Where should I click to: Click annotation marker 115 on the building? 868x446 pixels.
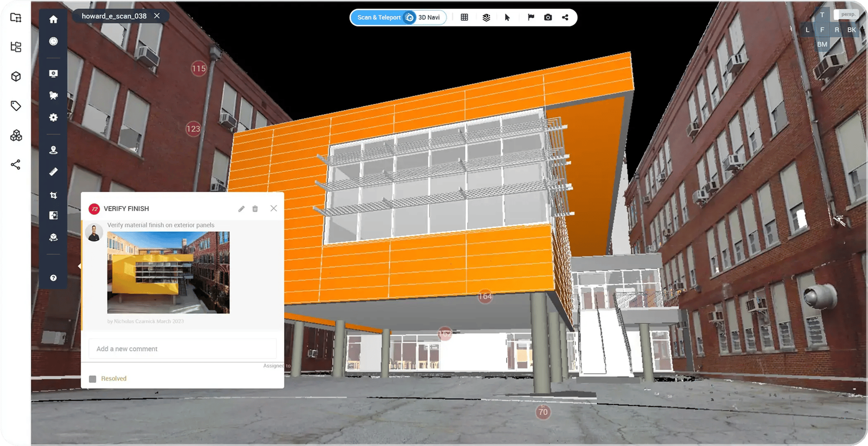pyautogui.click(x=199, y=69)
